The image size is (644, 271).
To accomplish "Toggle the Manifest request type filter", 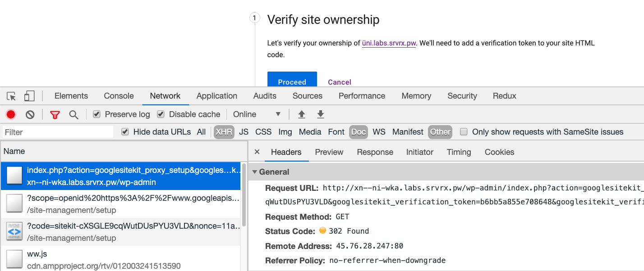I will click(408, 132).
